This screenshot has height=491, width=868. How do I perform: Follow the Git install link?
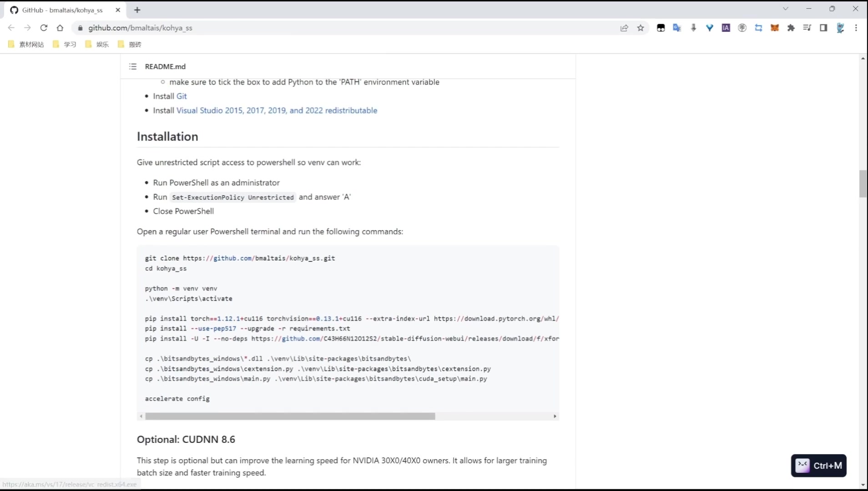(182, 96)
